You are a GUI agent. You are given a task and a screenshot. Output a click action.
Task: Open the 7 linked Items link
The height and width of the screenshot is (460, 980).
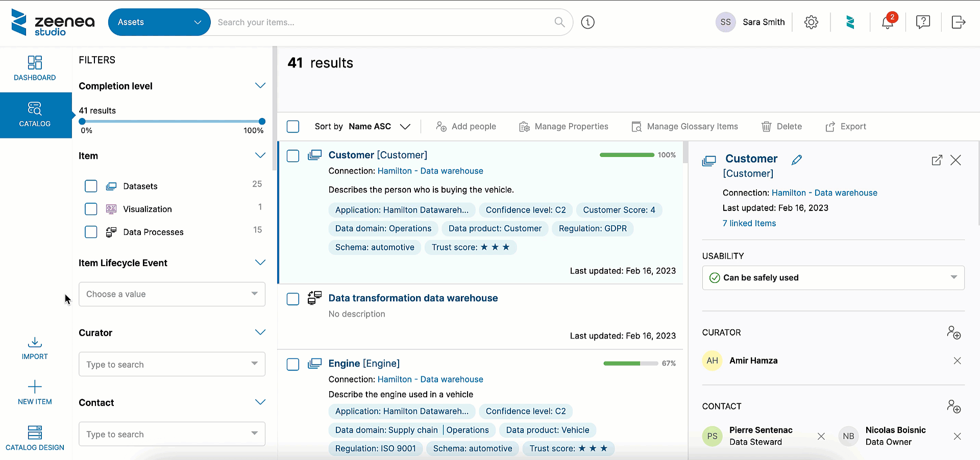pos(749,223)
